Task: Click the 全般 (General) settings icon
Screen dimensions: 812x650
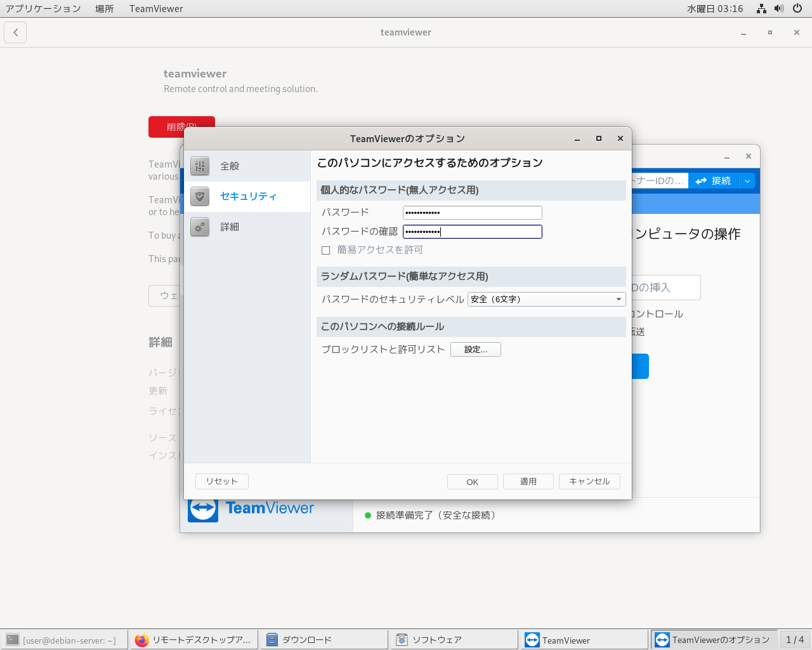Action: (200, 166)
